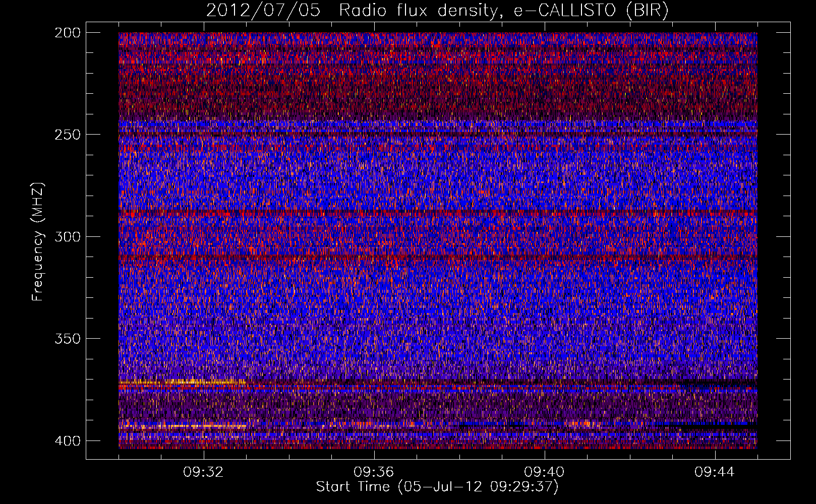Click the 'Frequency (MHZ)' axis label
The height and width of the screenshot is (504, 816).
(38, 241)
